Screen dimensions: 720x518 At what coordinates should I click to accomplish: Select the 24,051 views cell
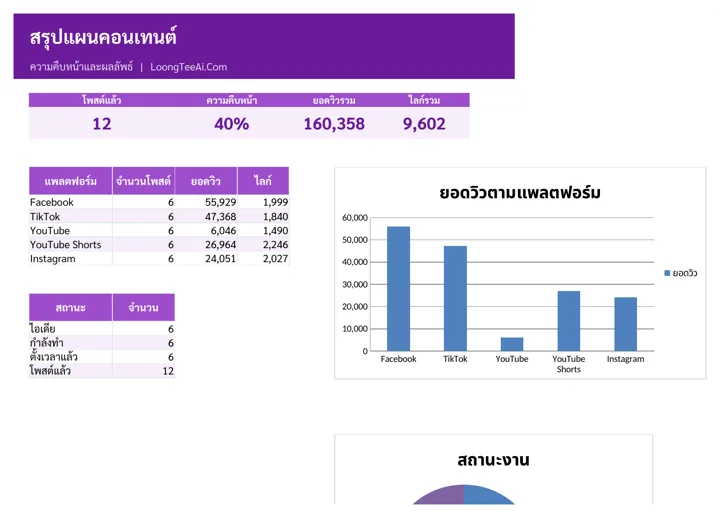pyautogui.click(x=206, y=259)
